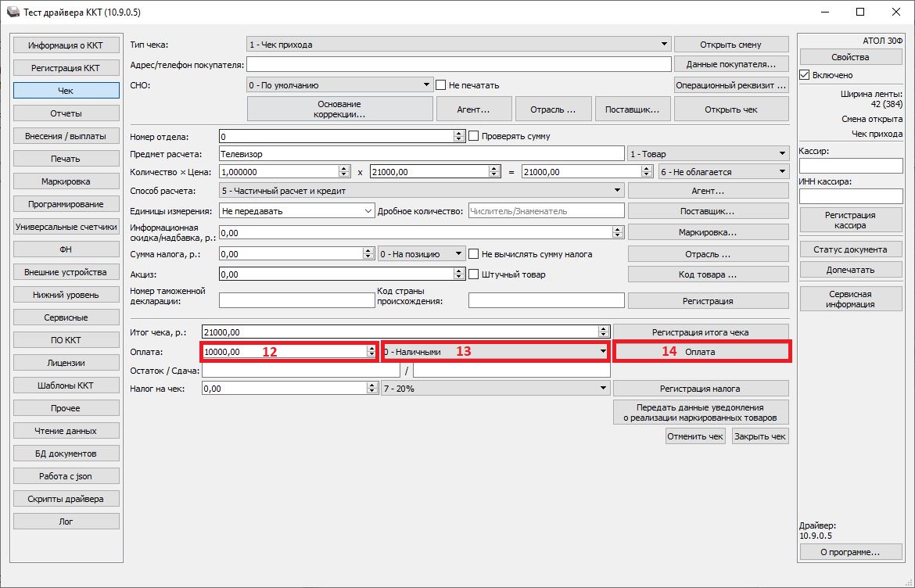Image resolution: width=915 pixels, height=588 pixels.
Task: Expand payment type dropdown showing Наличными
Action: pyautogui.click(x=495, y=352)
